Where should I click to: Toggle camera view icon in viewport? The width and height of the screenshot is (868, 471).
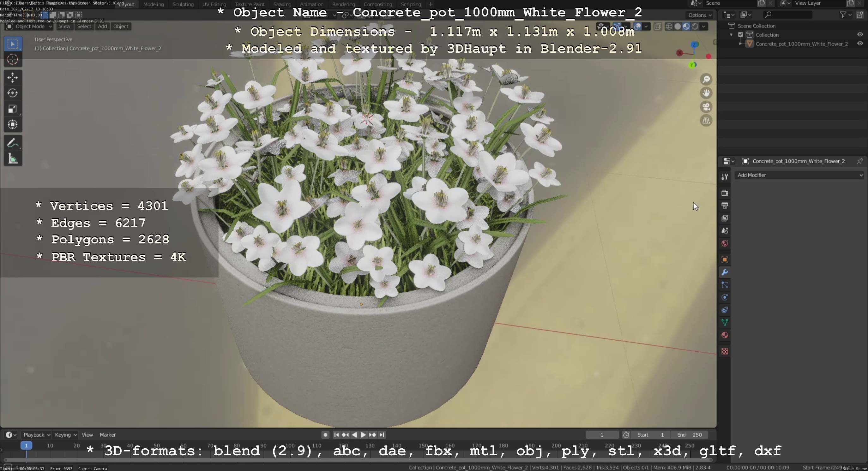coord(706,107)
